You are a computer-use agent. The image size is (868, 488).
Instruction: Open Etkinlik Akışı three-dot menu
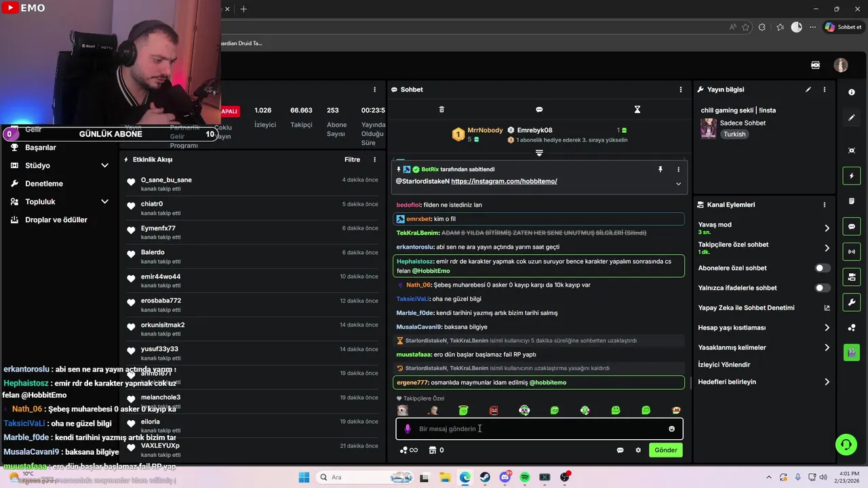pos(374,160)
